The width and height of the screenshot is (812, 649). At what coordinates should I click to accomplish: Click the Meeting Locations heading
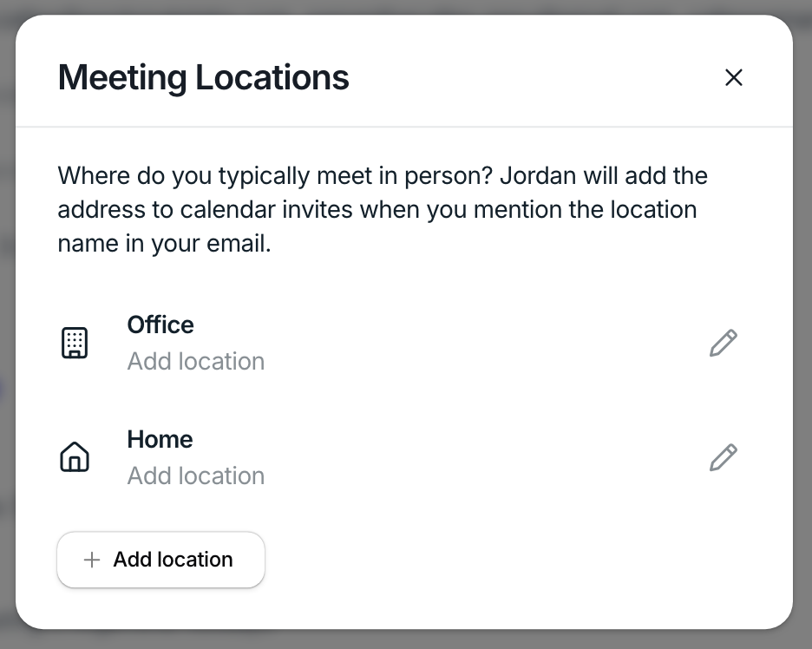tap(204, 78)
